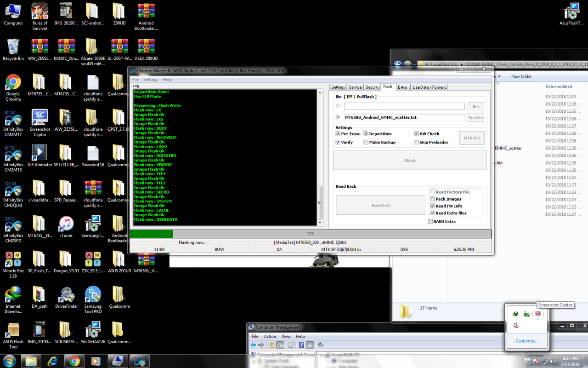The height and width of the screenshot is (368, 588).
Task: Open InfinityBox CM2QLM shortcut
Action: coord(13,194)
